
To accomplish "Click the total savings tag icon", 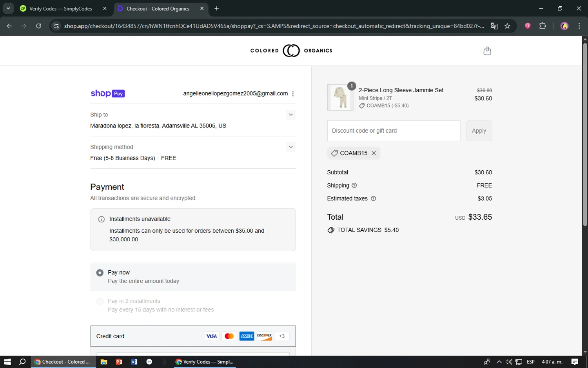I will click(331, 230).
